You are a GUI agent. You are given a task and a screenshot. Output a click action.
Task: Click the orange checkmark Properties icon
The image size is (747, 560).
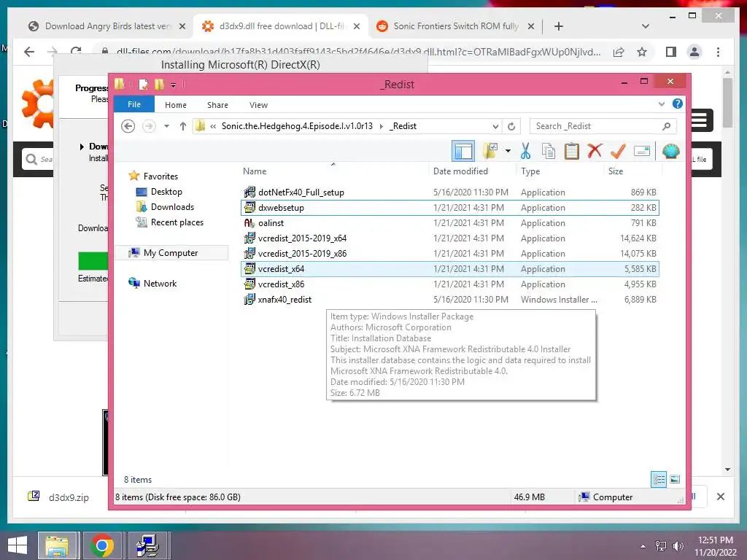[x=618, y=152]
